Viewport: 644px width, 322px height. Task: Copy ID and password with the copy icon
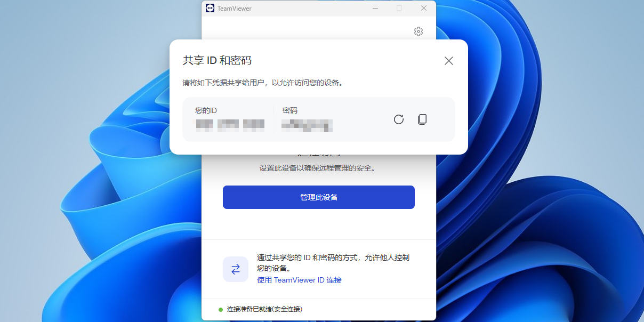tap(422, 119)
